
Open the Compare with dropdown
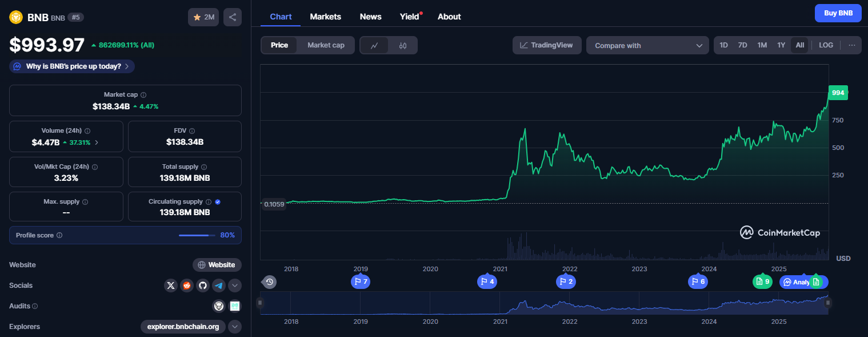(647, 45)
